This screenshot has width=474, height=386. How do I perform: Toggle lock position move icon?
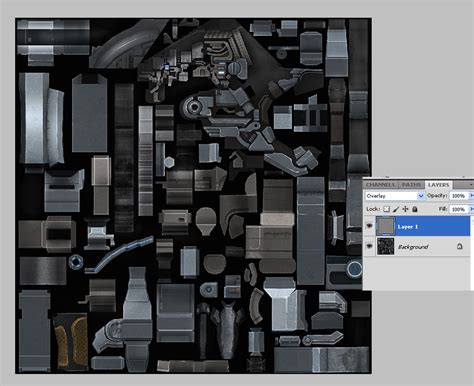point(405,209)
